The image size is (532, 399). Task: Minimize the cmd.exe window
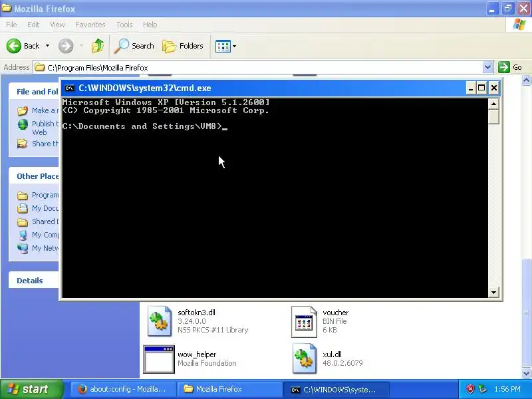pos(470,88)
